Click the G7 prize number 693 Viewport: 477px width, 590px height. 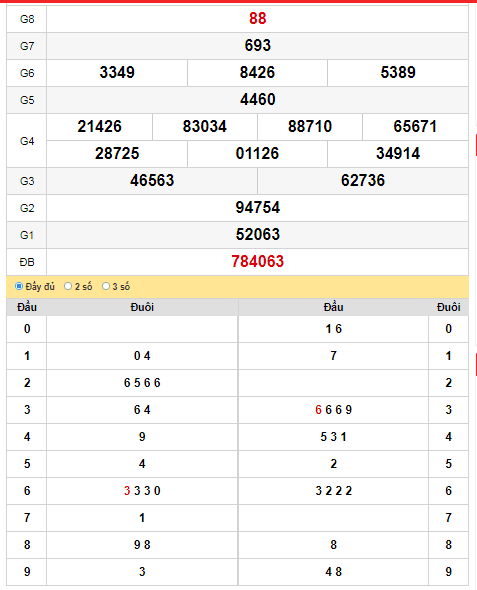tap(258, 46)
